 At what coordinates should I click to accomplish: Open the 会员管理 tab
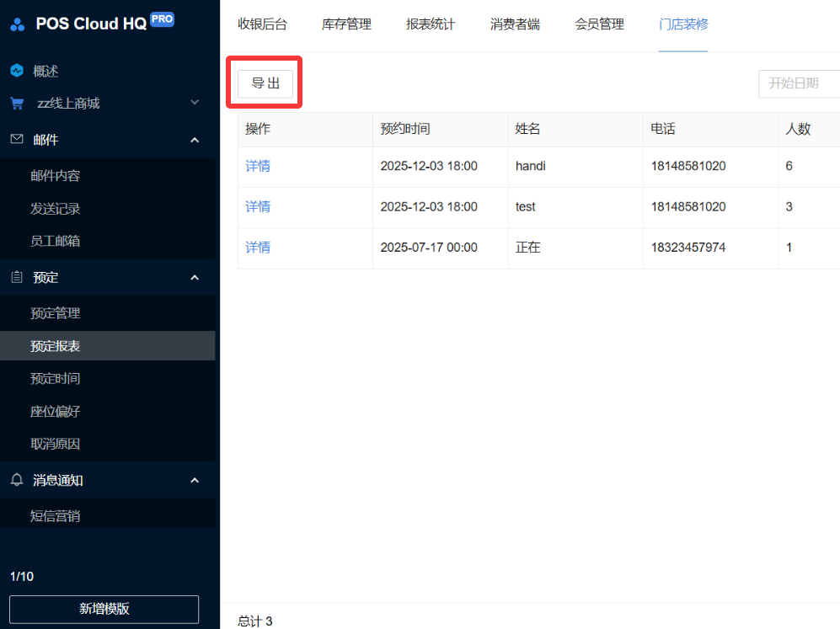point(599,24)
